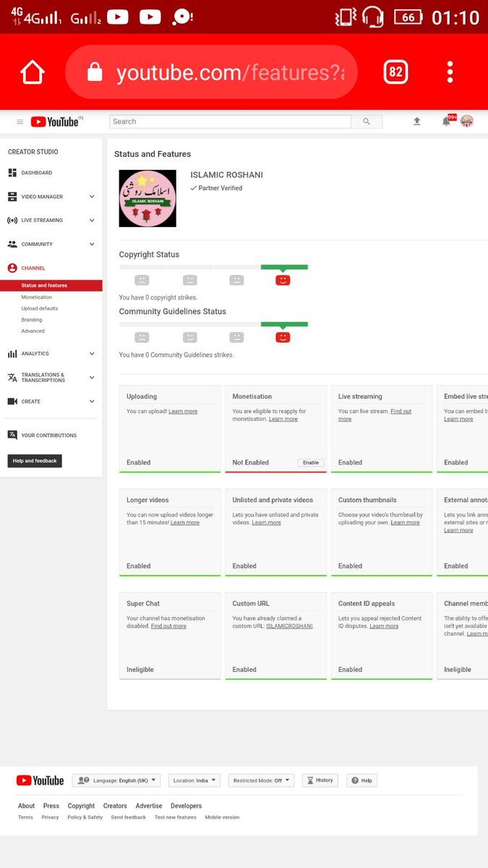Click the Create camera icon
Screen dimensions: 488x868
coord(12,401)
